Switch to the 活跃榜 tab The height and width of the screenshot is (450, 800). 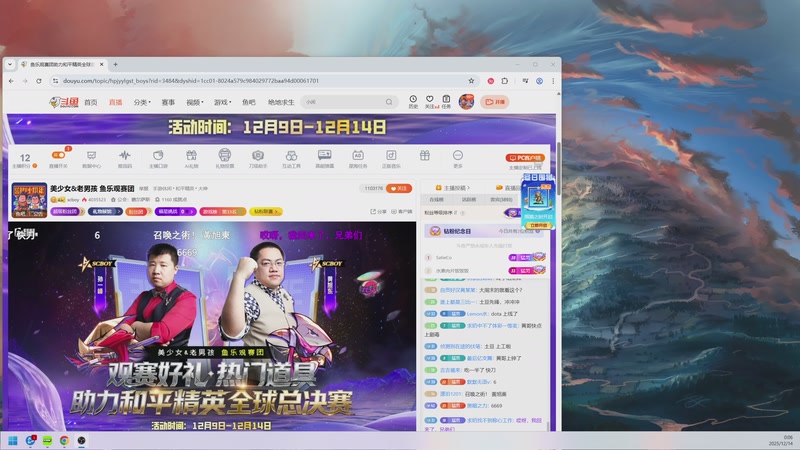pyautogui.click(x=468, y=199)
